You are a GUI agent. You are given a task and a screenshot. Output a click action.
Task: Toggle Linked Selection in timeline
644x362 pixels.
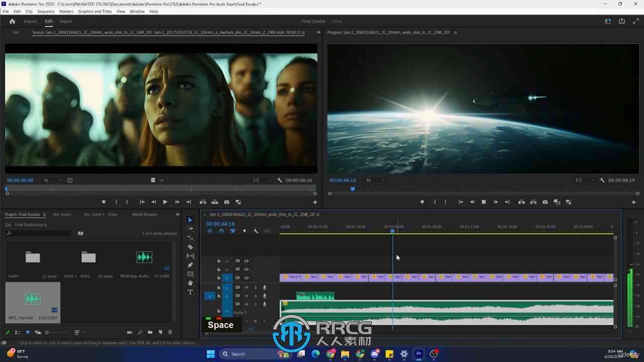pyautogui.click(x=232, y=231)
